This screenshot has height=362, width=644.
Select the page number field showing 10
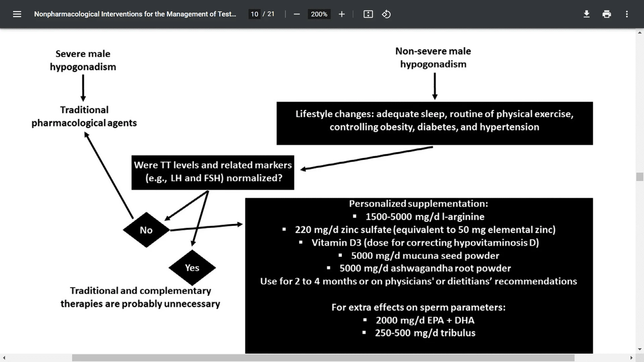tap(255, 14)
